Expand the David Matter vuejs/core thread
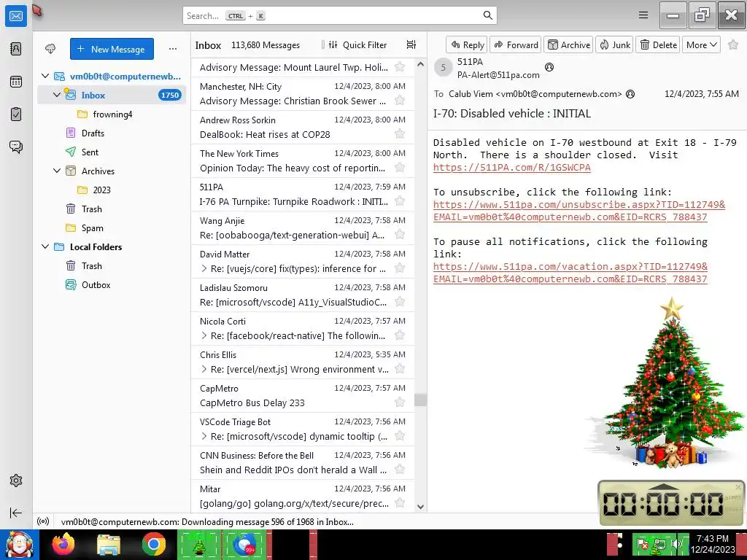The height and width of the screenshot is (560, 747). pos(204,268)
